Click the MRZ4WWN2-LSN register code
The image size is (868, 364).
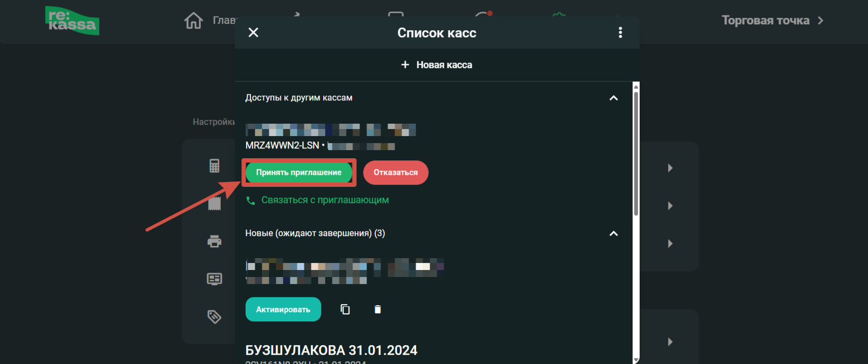coord(282,146)
